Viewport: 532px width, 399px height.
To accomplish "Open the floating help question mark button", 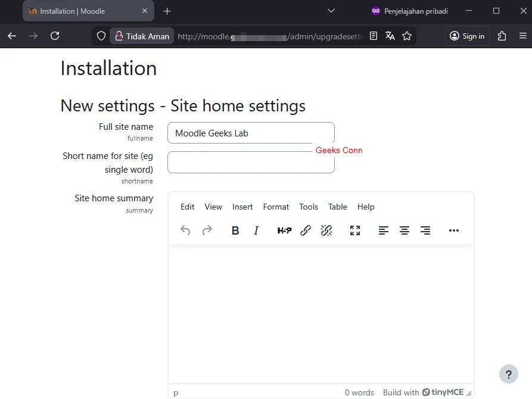I will tap(508, 374).
